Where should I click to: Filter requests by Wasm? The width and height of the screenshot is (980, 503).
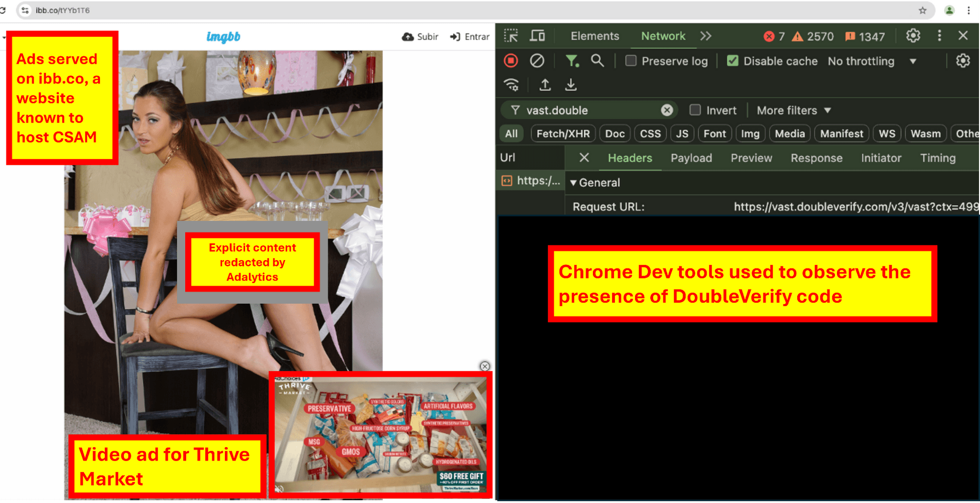[x=926, y=134]
